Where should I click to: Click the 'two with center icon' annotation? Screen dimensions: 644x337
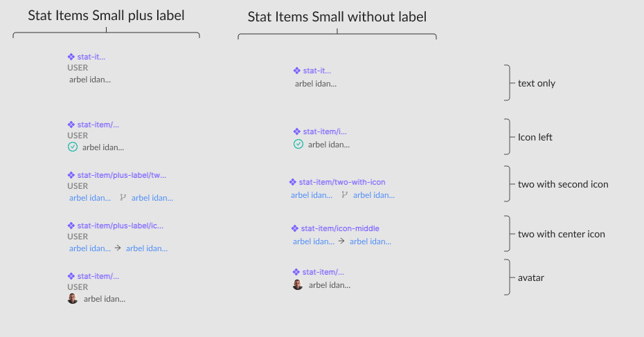click(562, 234)
